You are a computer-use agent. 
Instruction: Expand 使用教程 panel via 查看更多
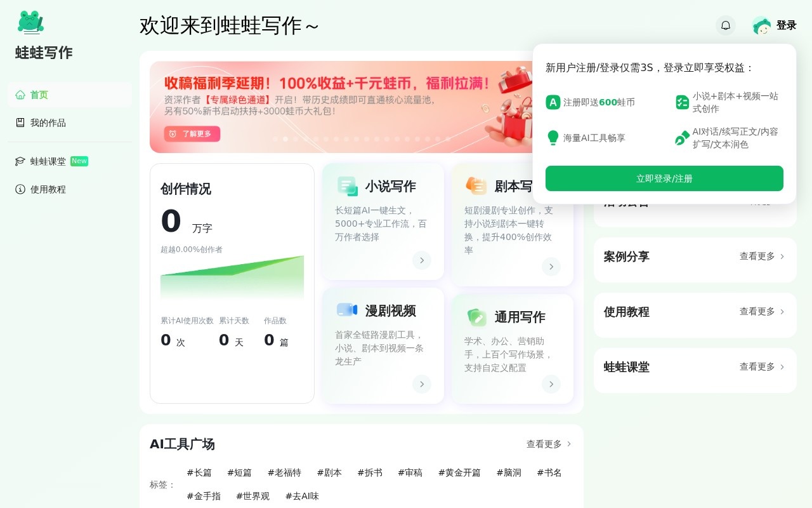coord(762,312)
